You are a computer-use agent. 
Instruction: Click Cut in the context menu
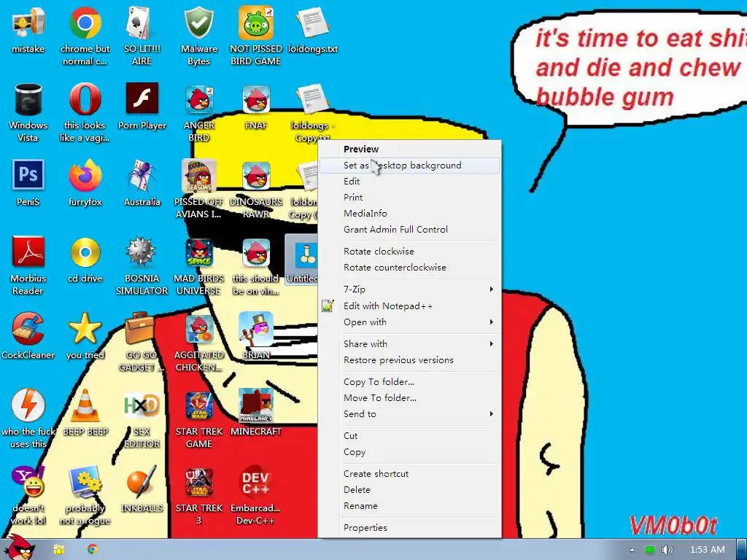409,436
